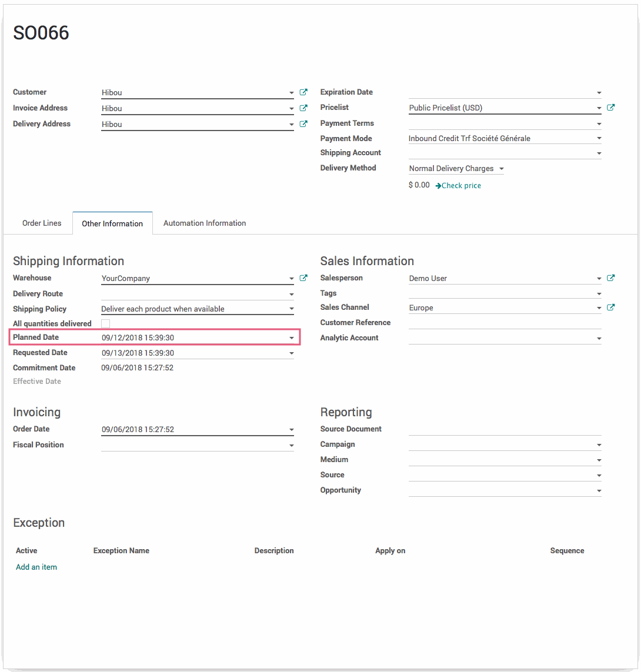Expand the Sales Channel dropdown arrow

click(x=599, y=307)
